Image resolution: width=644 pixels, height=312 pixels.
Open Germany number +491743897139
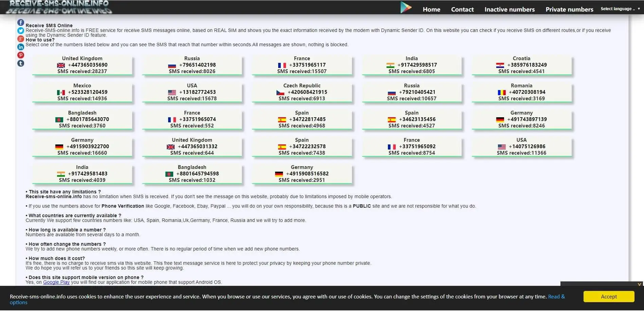coord(521,119)
